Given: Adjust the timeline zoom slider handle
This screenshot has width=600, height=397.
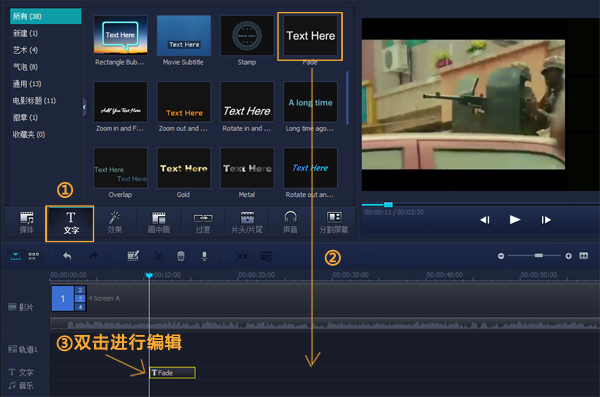Looking at the screenshot, I should tap(539, 255).
